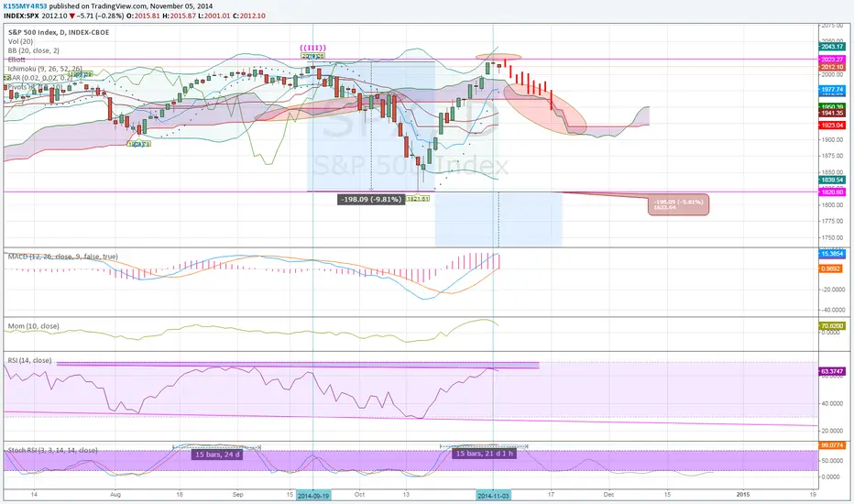Click the -5.71 (-0.28%) change value
This screenshot has height=504, width=854.
click(x=101, y=16)
